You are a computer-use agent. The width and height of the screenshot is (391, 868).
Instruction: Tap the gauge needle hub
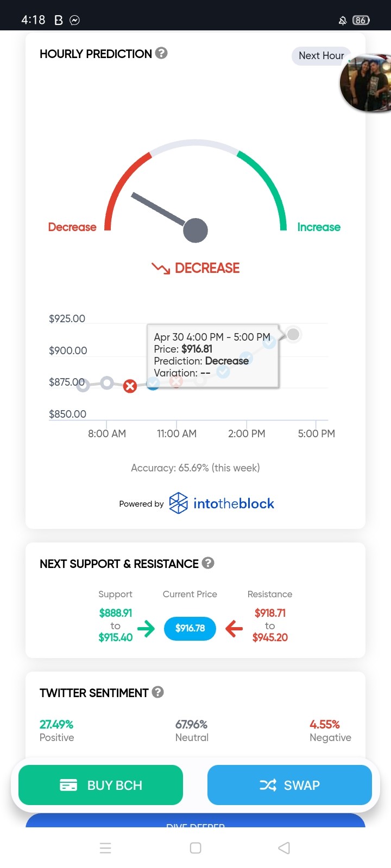tap(195, 231)
